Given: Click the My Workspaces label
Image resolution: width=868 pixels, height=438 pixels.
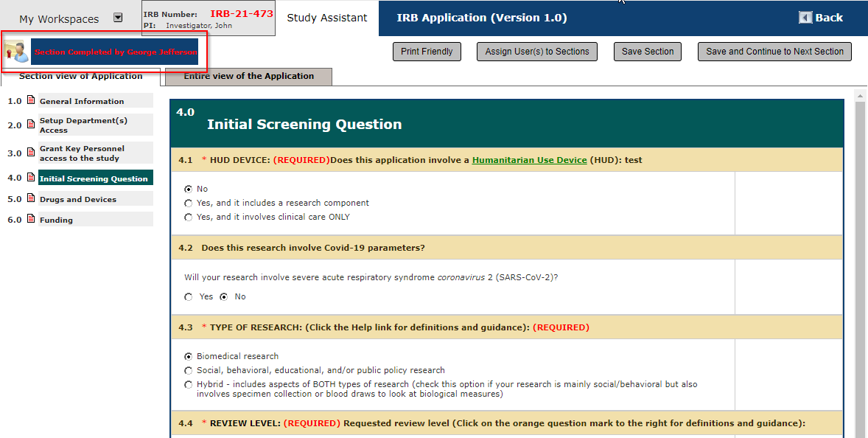Looking at the screenshot, I should click(x=59, y=19).
